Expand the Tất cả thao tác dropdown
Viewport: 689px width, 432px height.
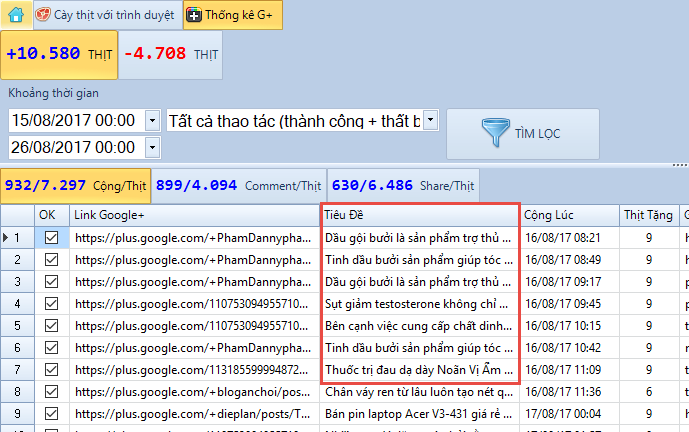[x=431, y=120]
